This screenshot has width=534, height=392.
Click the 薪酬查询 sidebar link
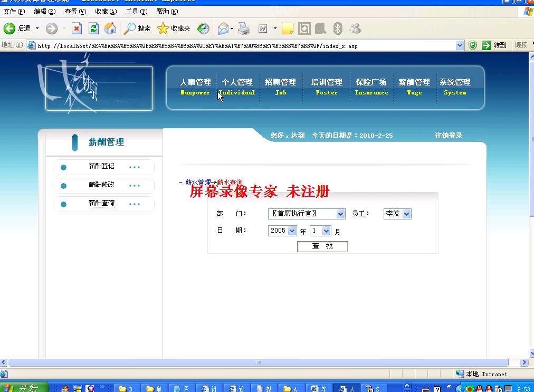tap(101, 203)
